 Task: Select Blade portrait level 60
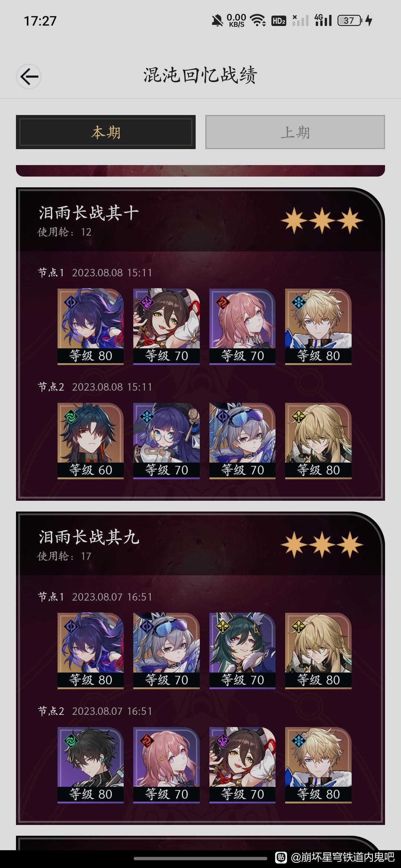[91, 441]
